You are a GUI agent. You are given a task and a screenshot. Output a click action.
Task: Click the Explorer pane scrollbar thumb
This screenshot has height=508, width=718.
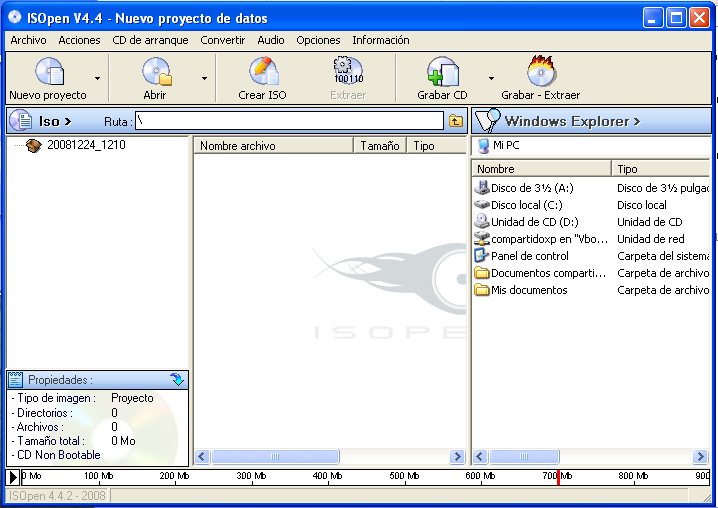[x=524, y=456]
